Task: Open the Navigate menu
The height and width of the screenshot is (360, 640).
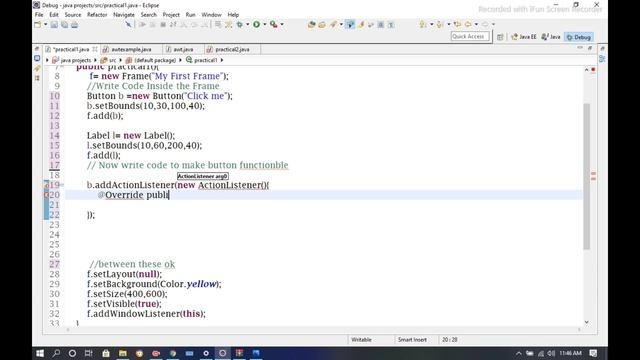Action: 124,15
